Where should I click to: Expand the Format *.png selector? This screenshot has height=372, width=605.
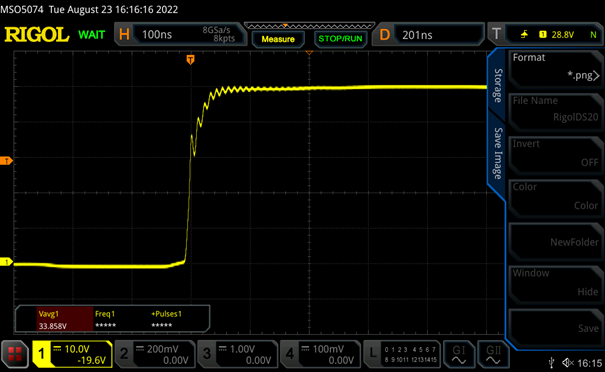click(555, 67)
